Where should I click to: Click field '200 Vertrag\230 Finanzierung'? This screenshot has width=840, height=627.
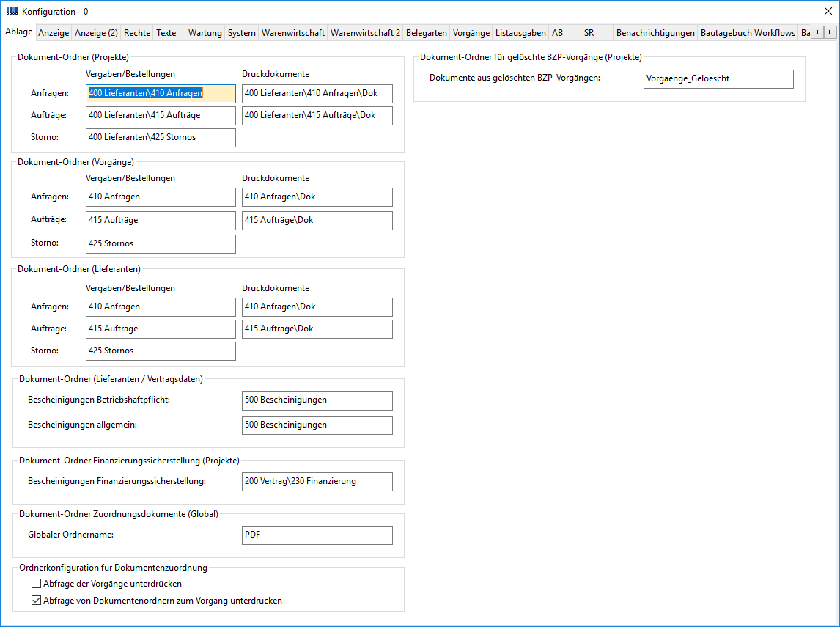tap(317, 481)
